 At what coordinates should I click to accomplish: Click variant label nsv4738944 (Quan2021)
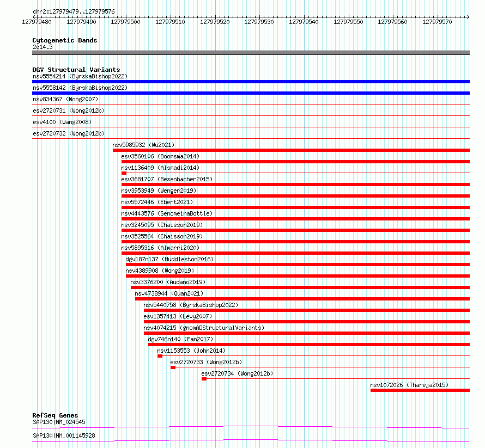pos(169,293)
